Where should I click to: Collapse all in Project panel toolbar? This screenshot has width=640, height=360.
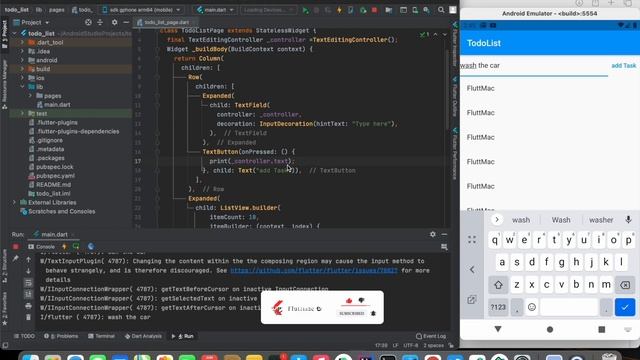pyautogui.click(x=100, y=22)
